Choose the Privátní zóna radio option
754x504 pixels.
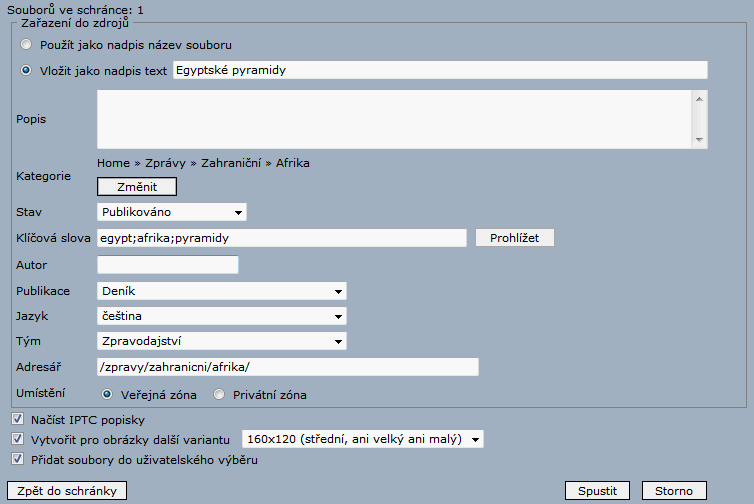[220, 395]
